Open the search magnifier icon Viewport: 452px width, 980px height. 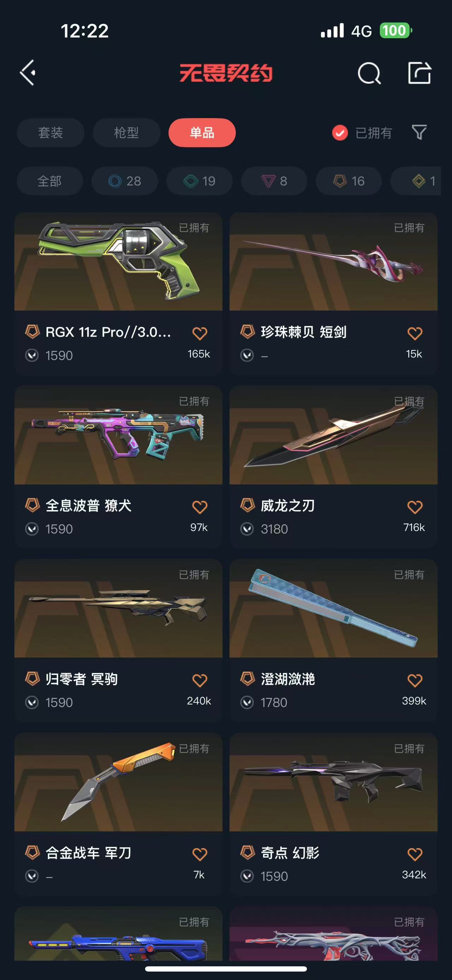369,73
